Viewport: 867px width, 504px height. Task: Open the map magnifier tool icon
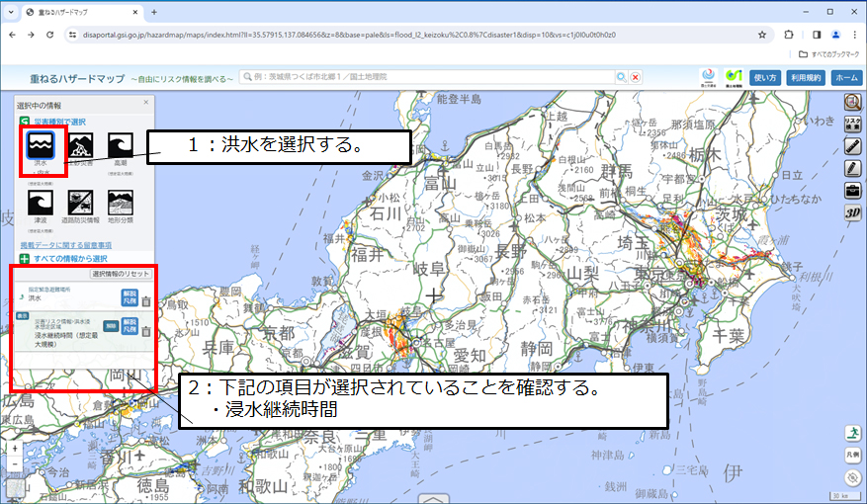point(852,102)
